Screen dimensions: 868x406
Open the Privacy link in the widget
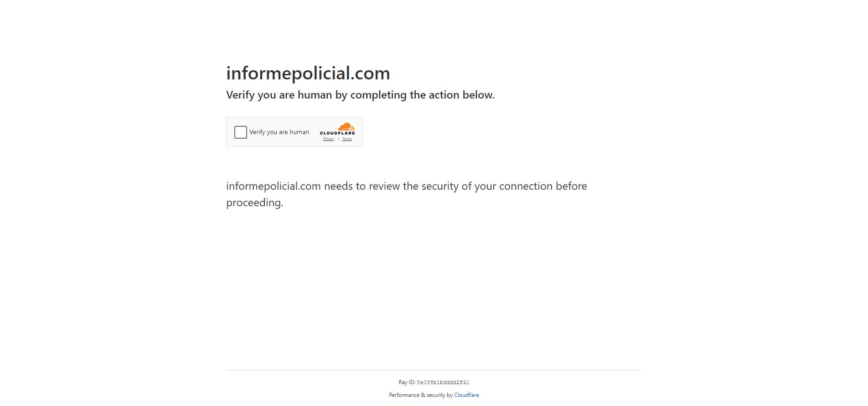329,139
